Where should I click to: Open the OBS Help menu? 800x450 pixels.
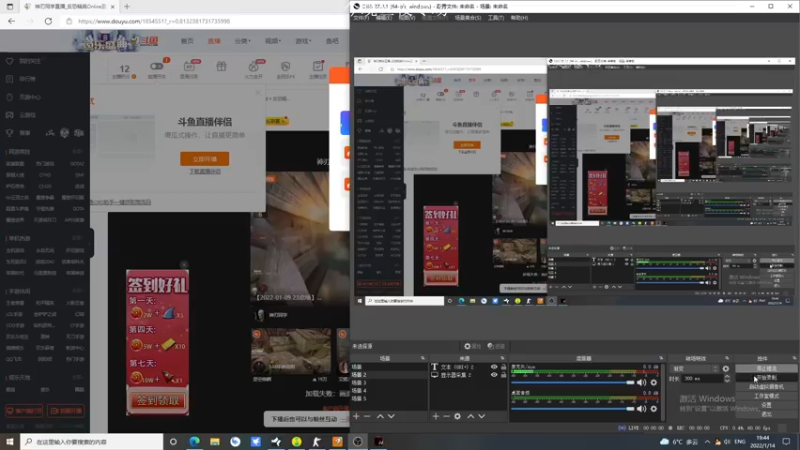click(x=519, y=18)
